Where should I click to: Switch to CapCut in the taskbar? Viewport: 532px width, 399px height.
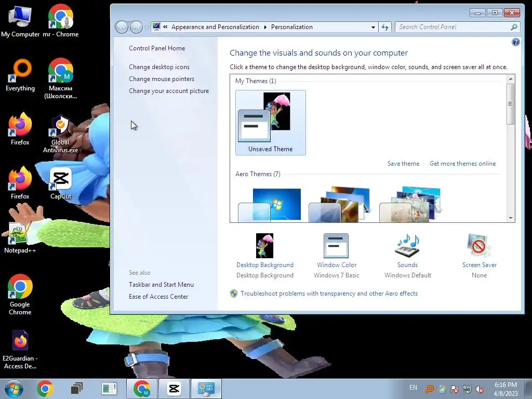click(x=174, y=389)
